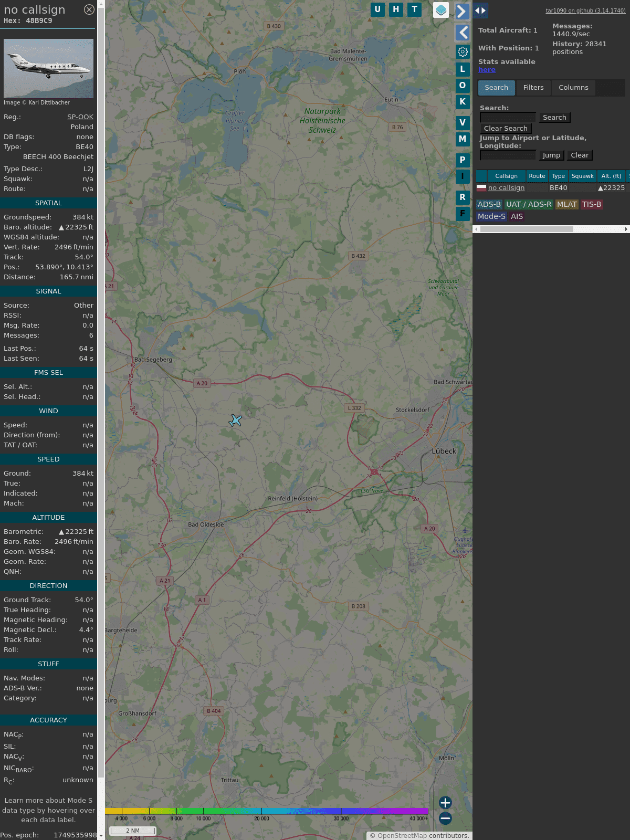Focus the aircraft Search input field
630x840 pixels.
(508, 118)
